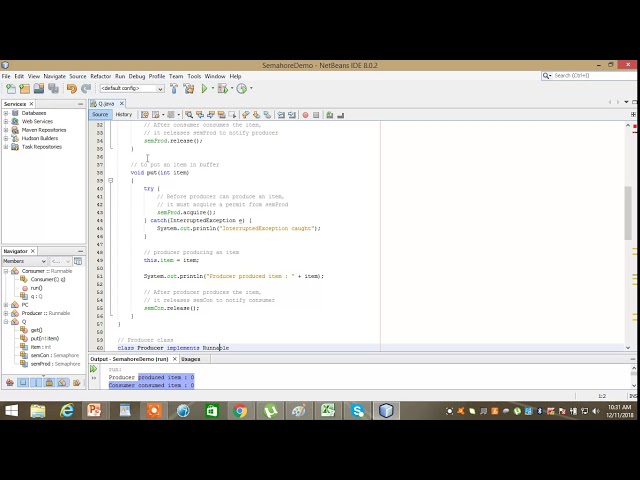Collapse code fold at line 39
Screen dimensions: 640x480
pos(111,180)
